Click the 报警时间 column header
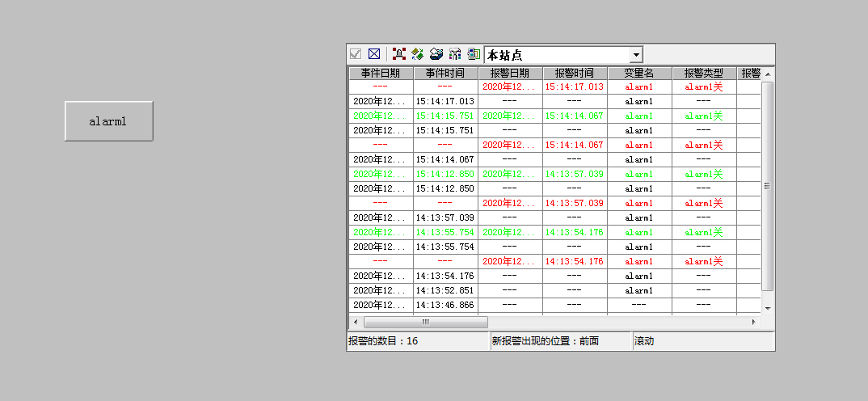This screenshot has width=868, height=401. coord(575,73)
